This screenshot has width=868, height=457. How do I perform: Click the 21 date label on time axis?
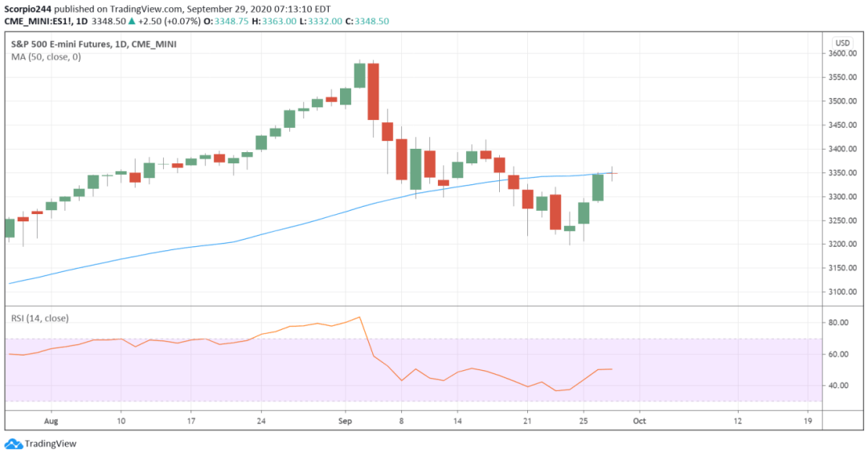tap(527, 421)
